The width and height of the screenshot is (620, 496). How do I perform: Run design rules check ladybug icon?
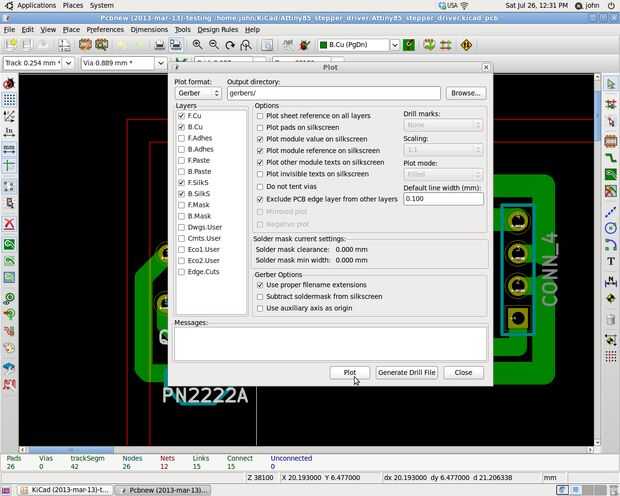click(x=304, y=45)
